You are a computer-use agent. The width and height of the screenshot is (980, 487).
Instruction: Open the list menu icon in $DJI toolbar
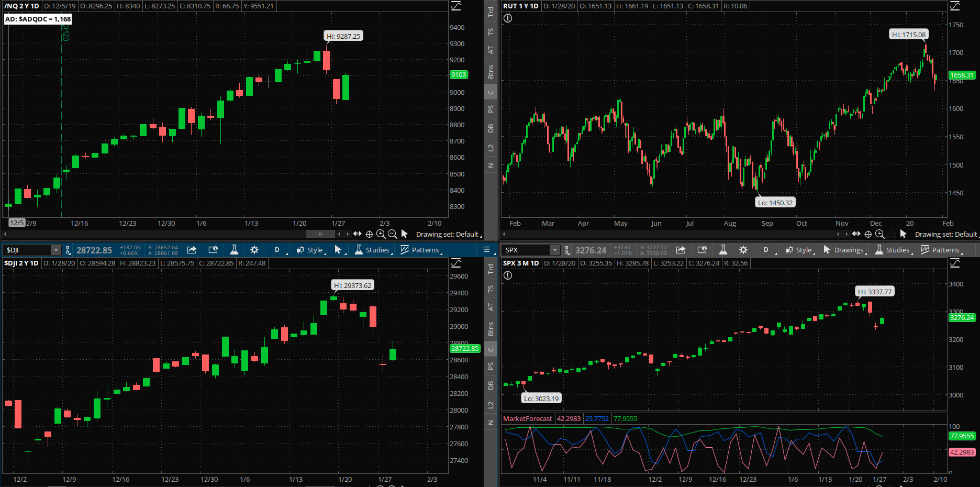pos(487,250)
